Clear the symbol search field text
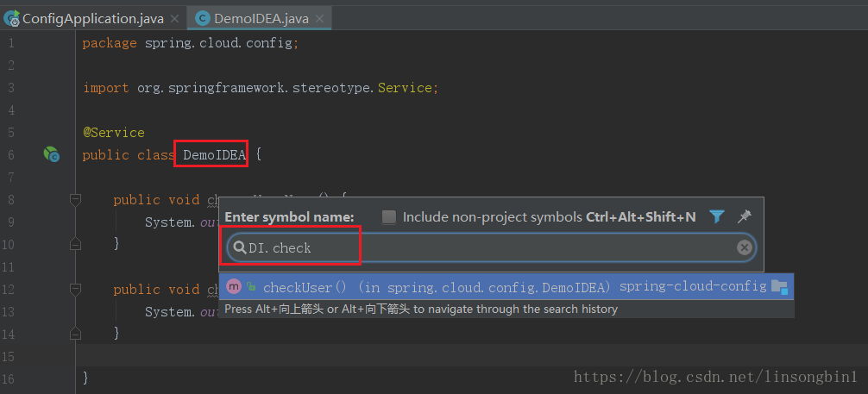The image size is (868, 394). click(745, 247)
